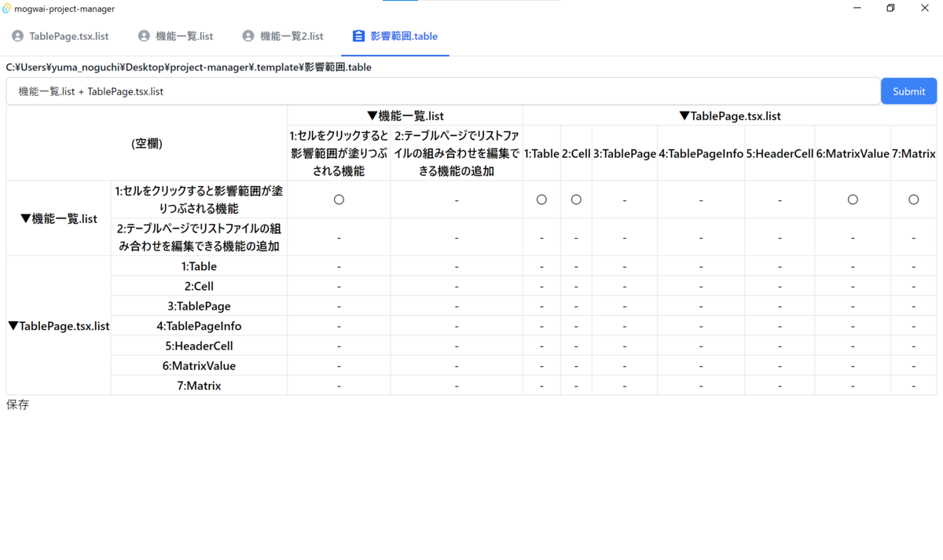
Task: Open the 機能一覧.list tab
Action: coord(175,36)
